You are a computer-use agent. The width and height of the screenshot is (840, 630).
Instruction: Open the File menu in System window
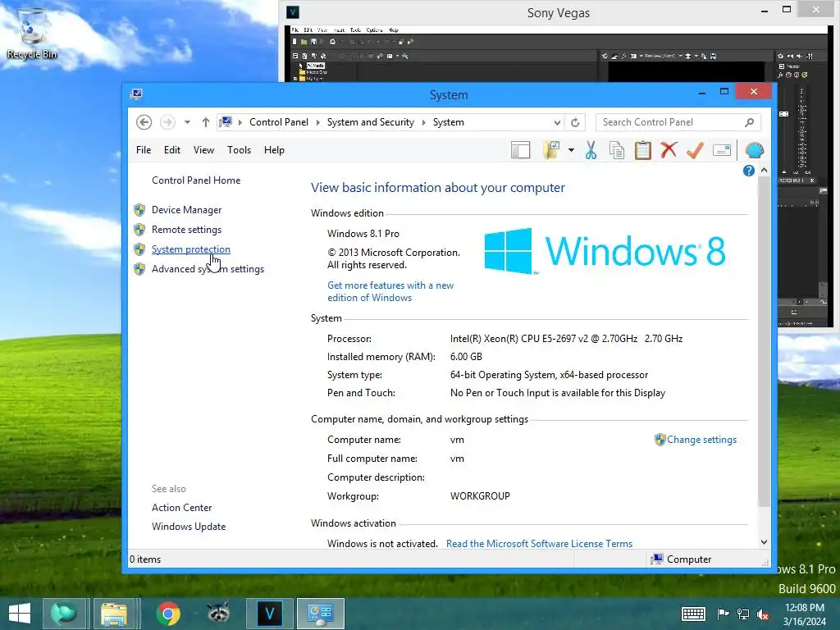coord(144,150)
